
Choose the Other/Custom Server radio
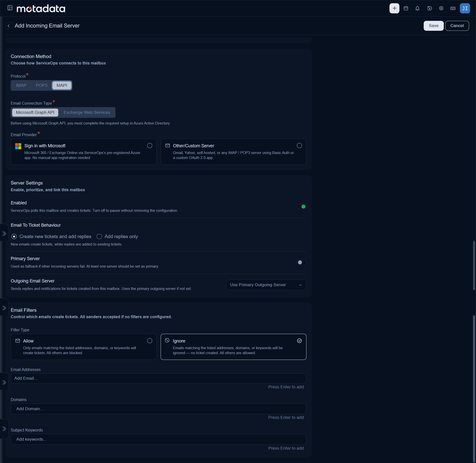tap(299, 146)
